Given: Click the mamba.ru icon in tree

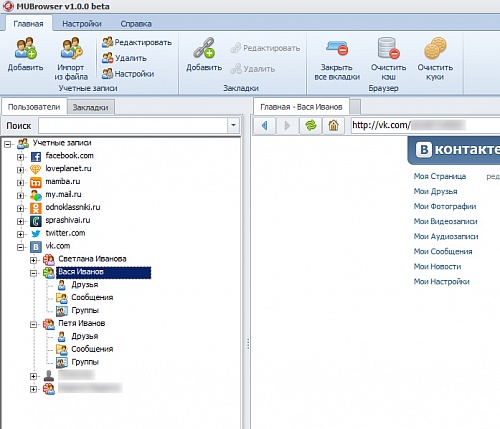Looking at the screenshot, I should [36, 182].
